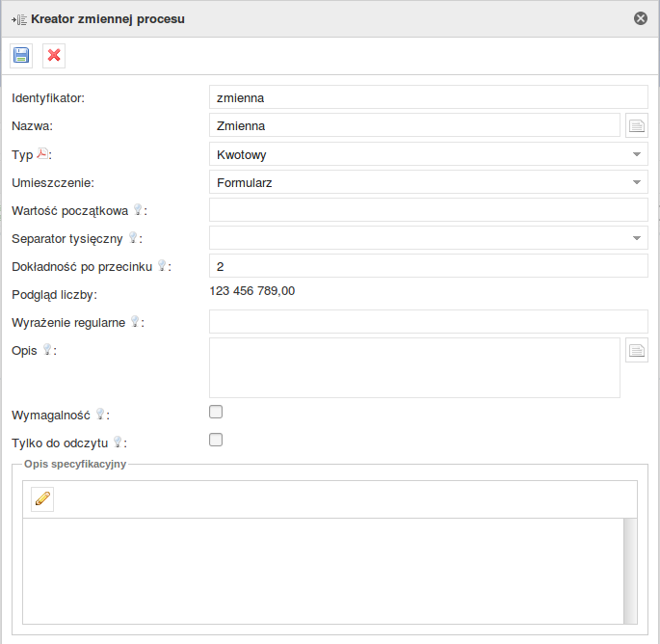Screen dimensions: 660x644
Task: Click lightbulb hint next to Wartość początkowa
Action: coord(138,209)
